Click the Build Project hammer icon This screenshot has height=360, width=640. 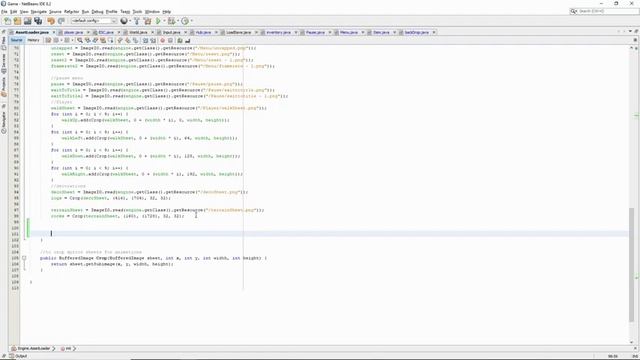tap(137, 21)
